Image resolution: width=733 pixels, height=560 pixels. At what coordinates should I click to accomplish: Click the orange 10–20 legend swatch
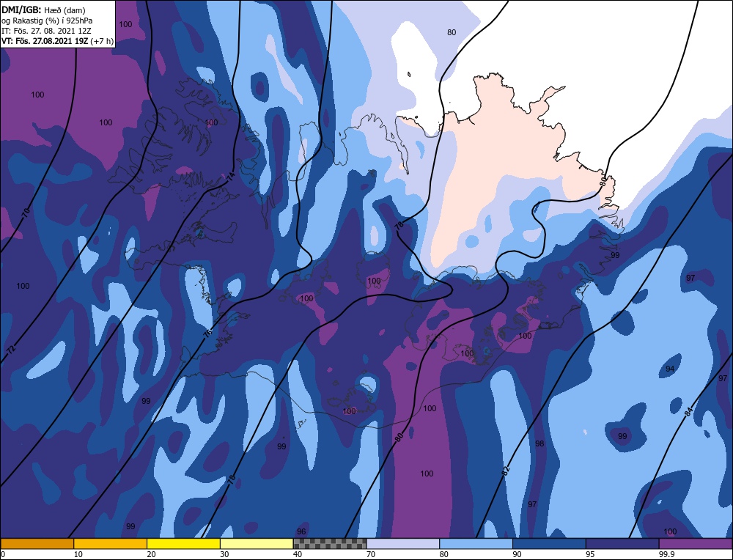pyautogui.click(x=111, y=544)
